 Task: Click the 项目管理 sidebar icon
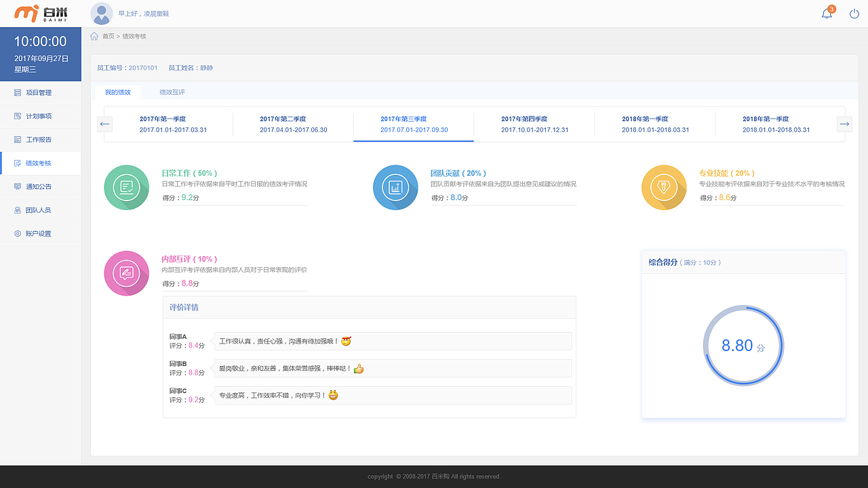[x=18, y=93]
